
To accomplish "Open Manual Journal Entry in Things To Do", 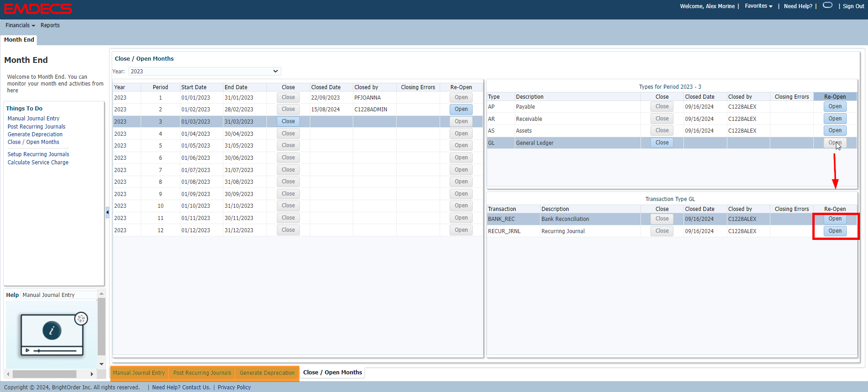I will tap(33, 119).
